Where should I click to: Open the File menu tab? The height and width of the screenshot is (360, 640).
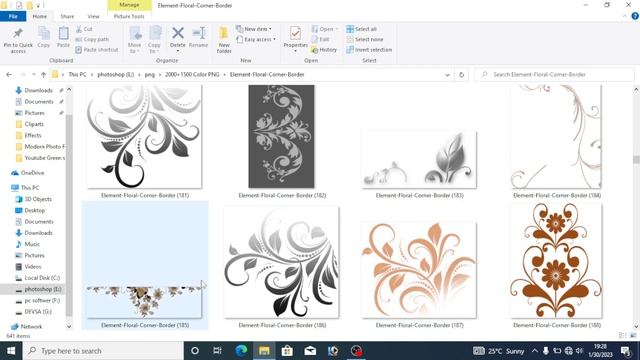[x=13, y=16]
